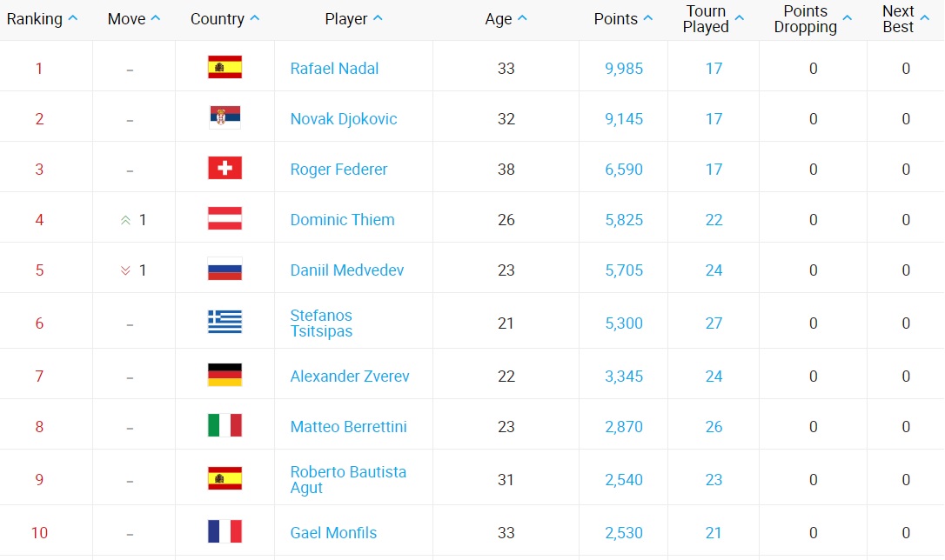Click the France flag beside Gael Monfils
This screenshot has width=945, height=560.
225,532
